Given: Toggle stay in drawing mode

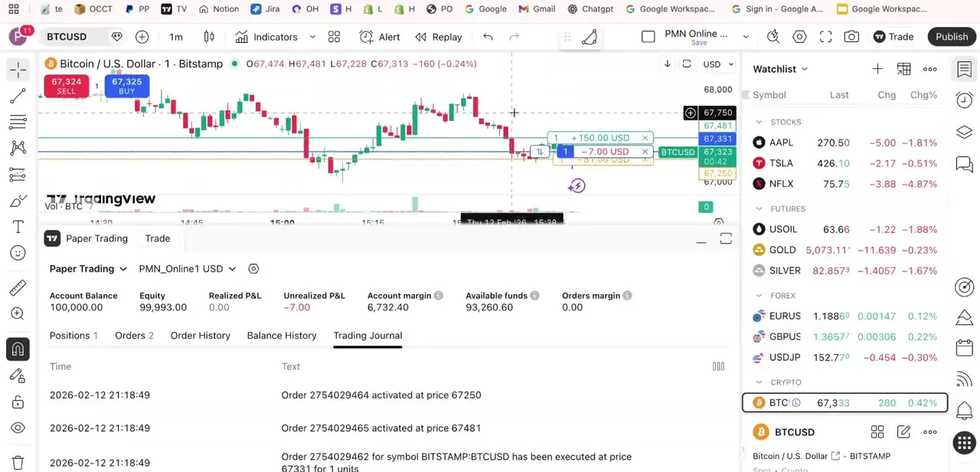Looking at the screenshot, I should pos(18,375).
